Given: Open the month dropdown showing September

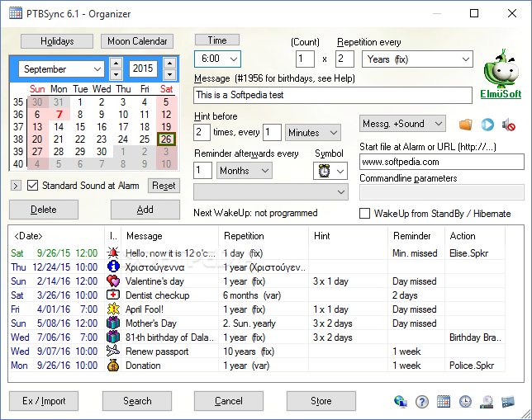Looking at the screenshot, I should (61, 69).
